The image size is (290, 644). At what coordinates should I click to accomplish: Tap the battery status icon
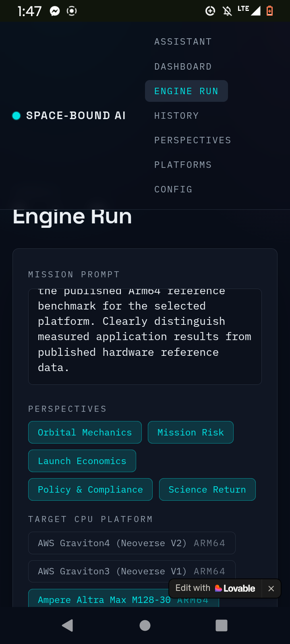pyautogui.click(x=270, y=11)
